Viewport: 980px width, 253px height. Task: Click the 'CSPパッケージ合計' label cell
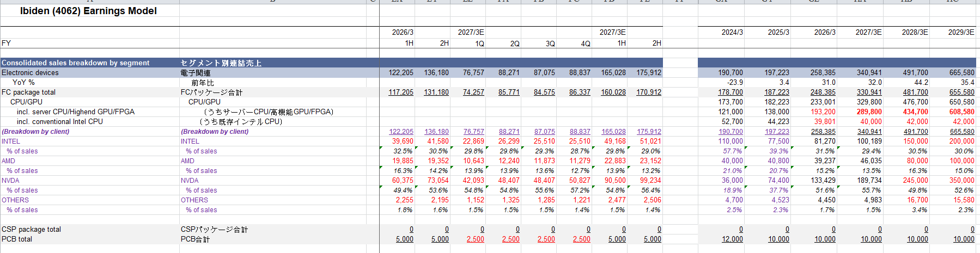[x=214, y=230]
